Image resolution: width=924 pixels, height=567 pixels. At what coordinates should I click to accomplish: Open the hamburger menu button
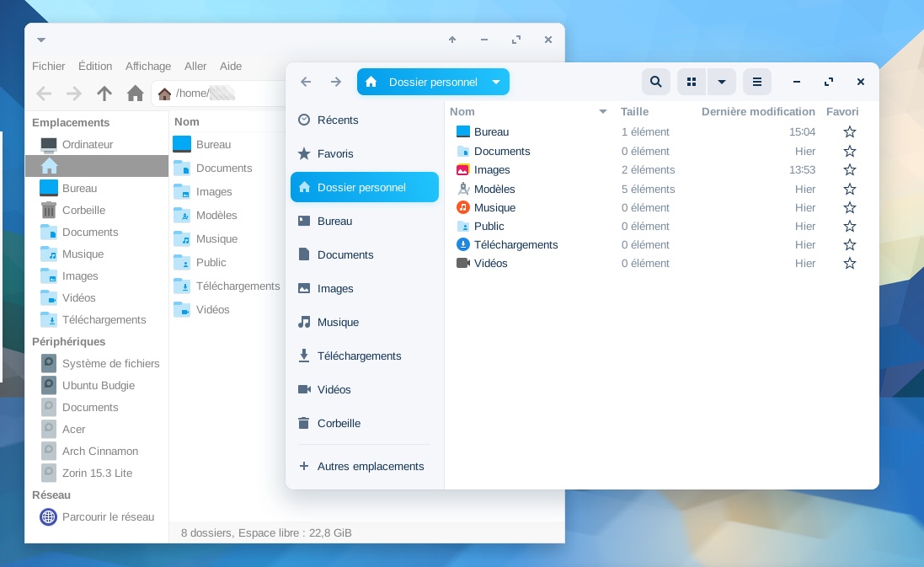tap(756, 82)
